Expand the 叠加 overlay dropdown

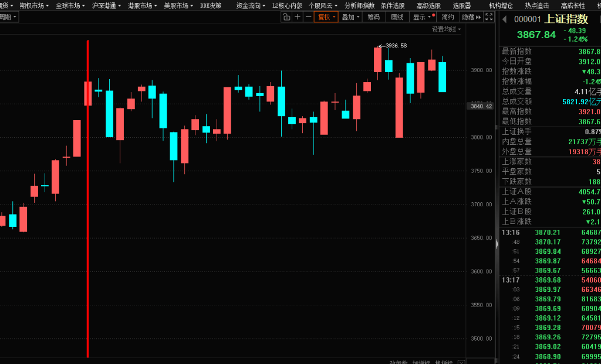(x=350, y=17)
